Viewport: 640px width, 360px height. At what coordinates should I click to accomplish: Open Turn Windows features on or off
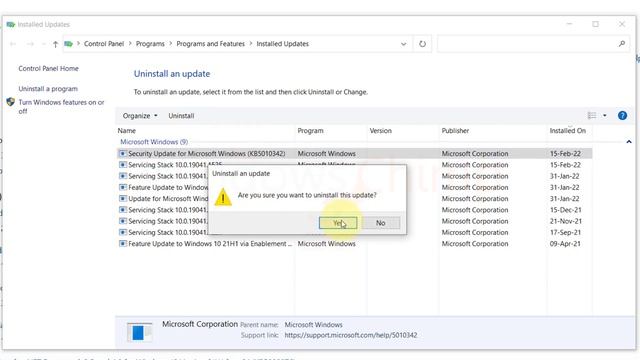(61, 107)
